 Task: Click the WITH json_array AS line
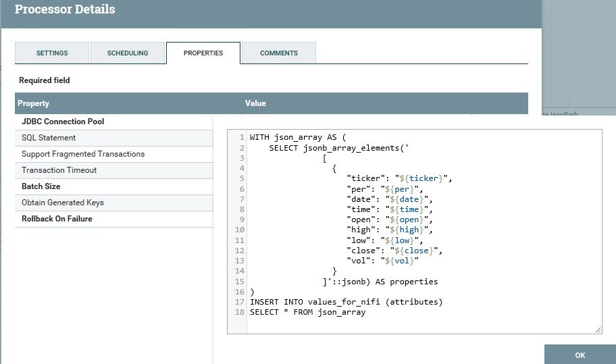tap(297, 137)
